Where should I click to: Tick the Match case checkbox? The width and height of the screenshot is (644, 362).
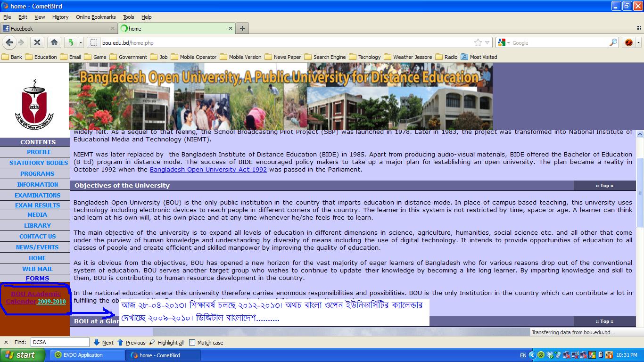(192, 343)
